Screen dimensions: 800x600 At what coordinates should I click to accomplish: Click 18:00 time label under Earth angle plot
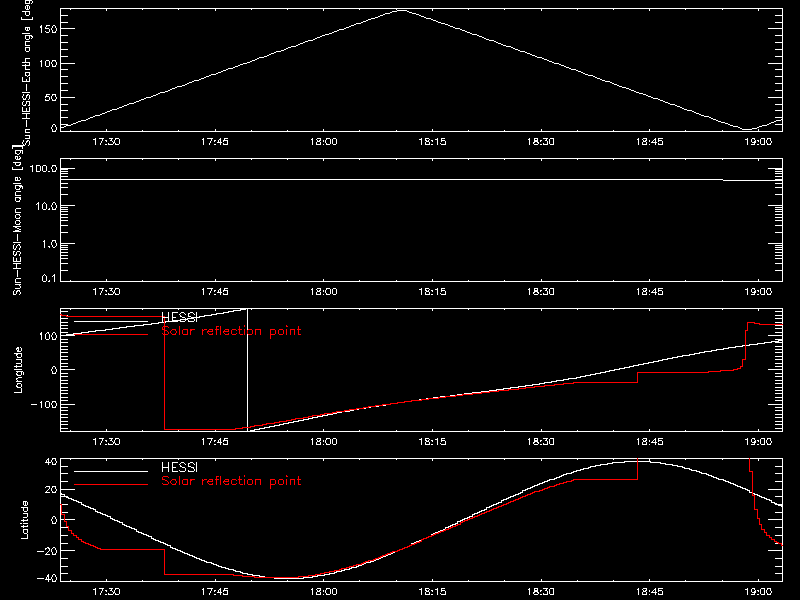[323, 142]
